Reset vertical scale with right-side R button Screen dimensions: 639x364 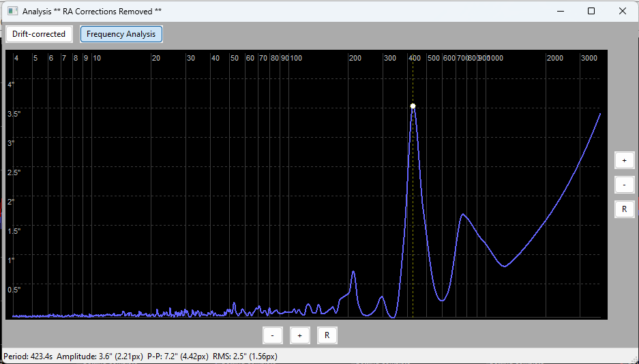click(624, 209)
